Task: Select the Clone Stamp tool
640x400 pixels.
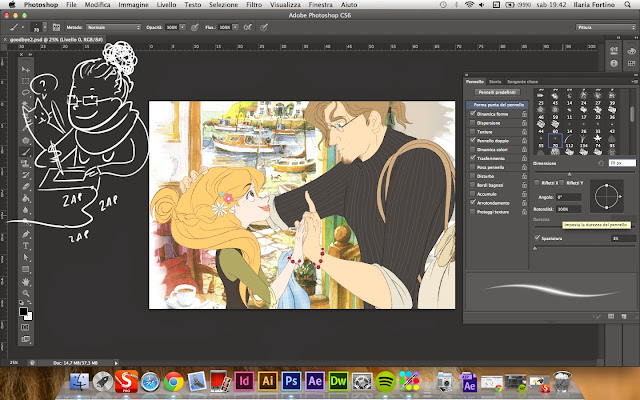Action: [26, 164]
